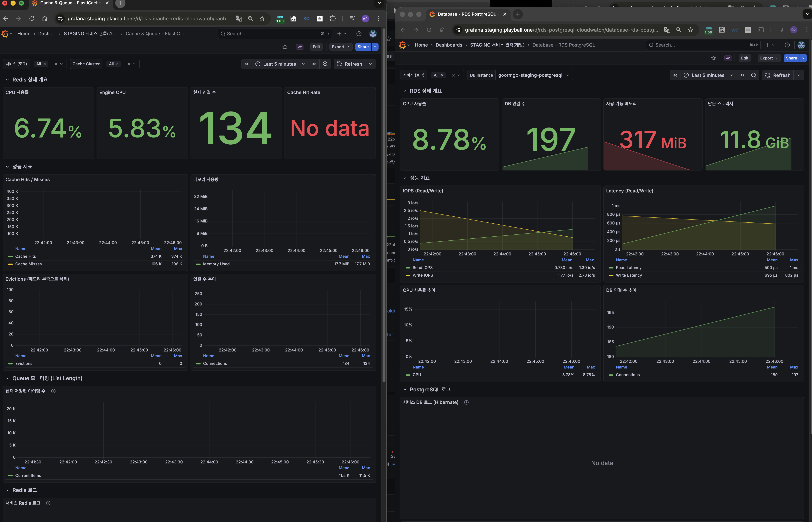Open Export dropdown on PostgreSQL dashboard
This screenshot has height=522, width=812.
pyautogui.click(x=769, y=58)
